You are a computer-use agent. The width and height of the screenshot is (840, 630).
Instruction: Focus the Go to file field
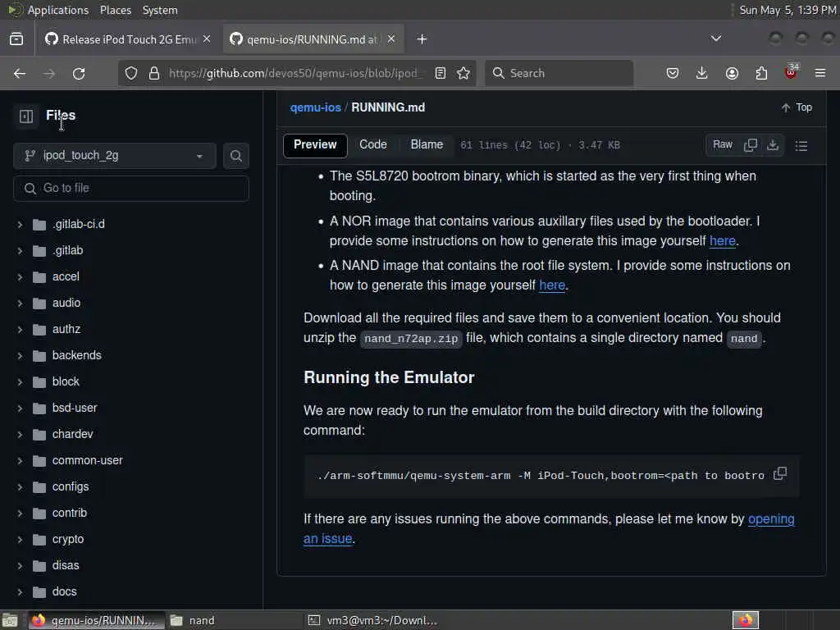131,189
